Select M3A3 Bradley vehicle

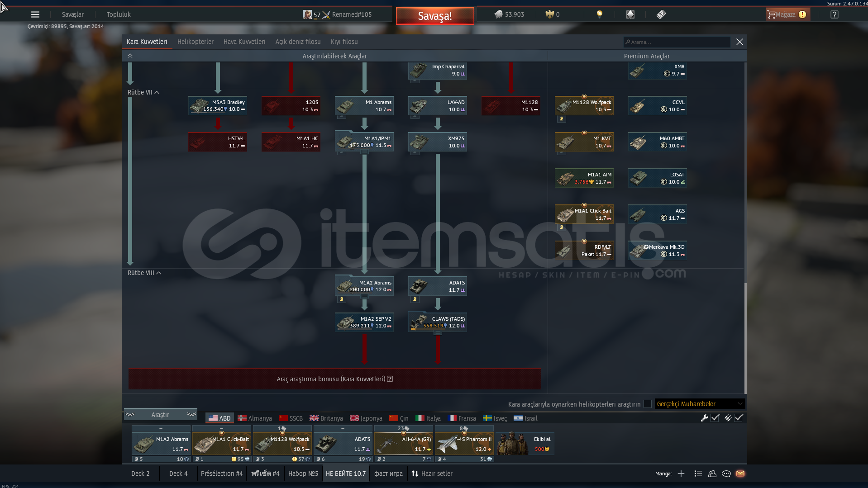coord(218,105)
